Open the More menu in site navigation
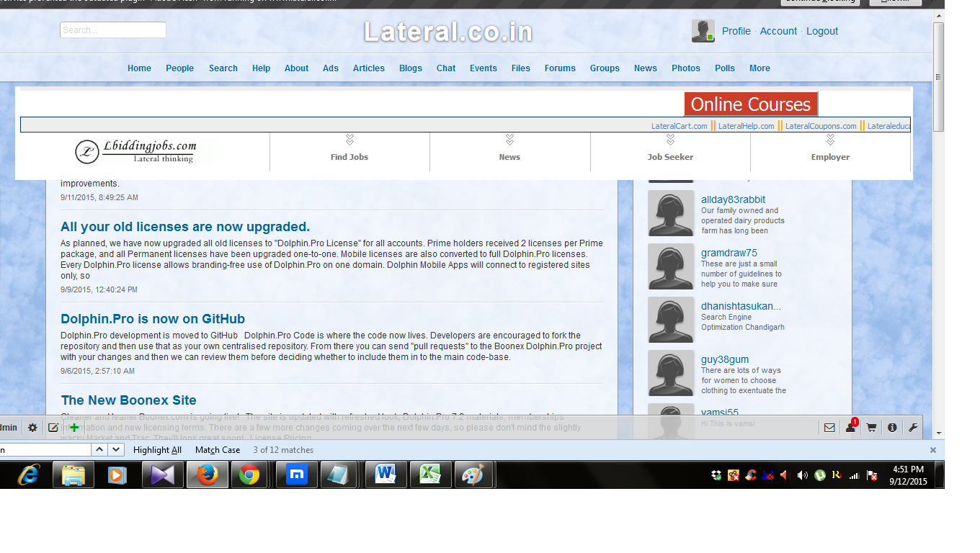The width and height of the screenshot is (980, 553). 759,68
